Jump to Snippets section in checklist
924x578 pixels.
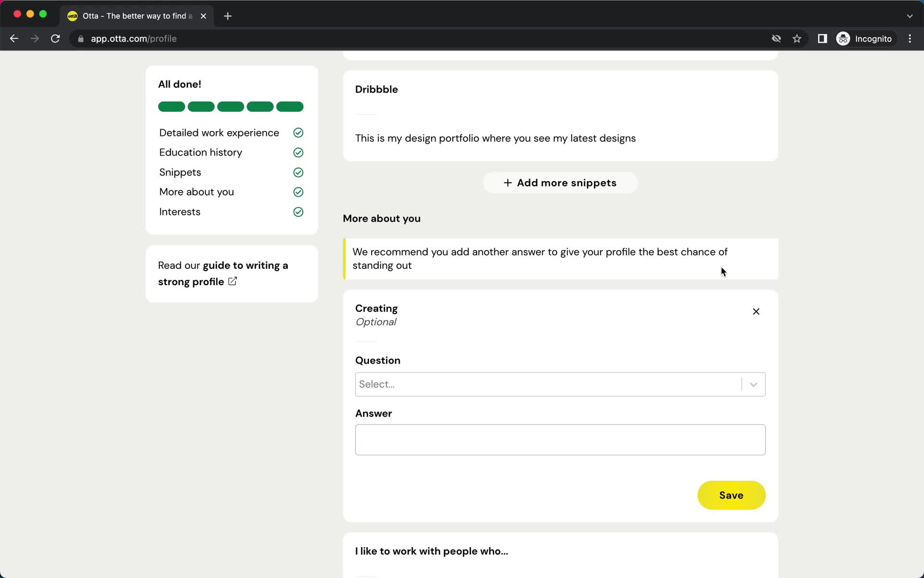pyautogui.click(x=180, y=172)
